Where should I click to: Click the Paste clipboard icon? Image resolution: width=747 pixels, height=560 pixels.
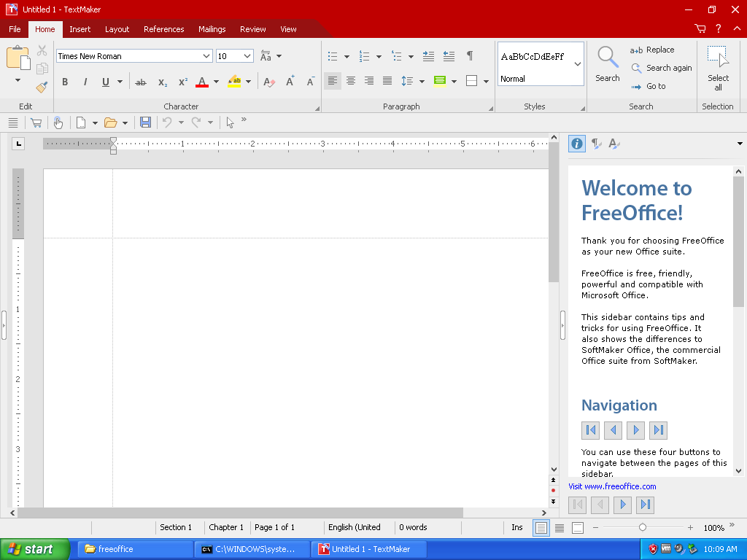[18, 58]
